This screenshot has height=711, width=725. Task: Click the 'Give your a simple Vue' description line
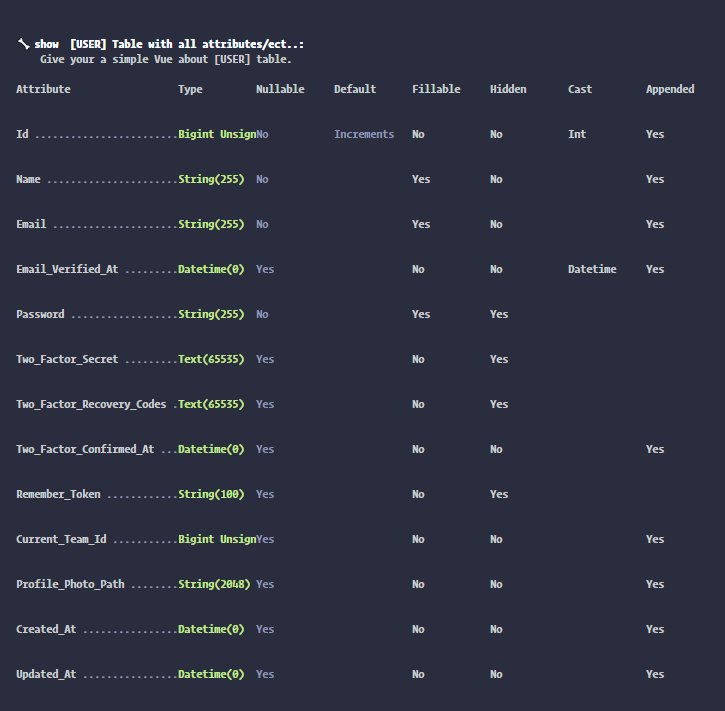[166, 59]
